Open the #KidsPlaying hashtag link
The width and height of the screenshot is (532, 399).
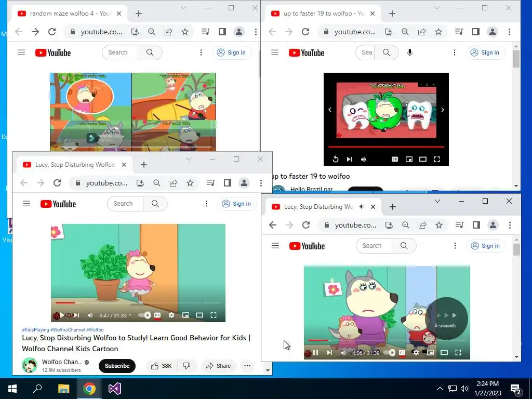(35, 329)
